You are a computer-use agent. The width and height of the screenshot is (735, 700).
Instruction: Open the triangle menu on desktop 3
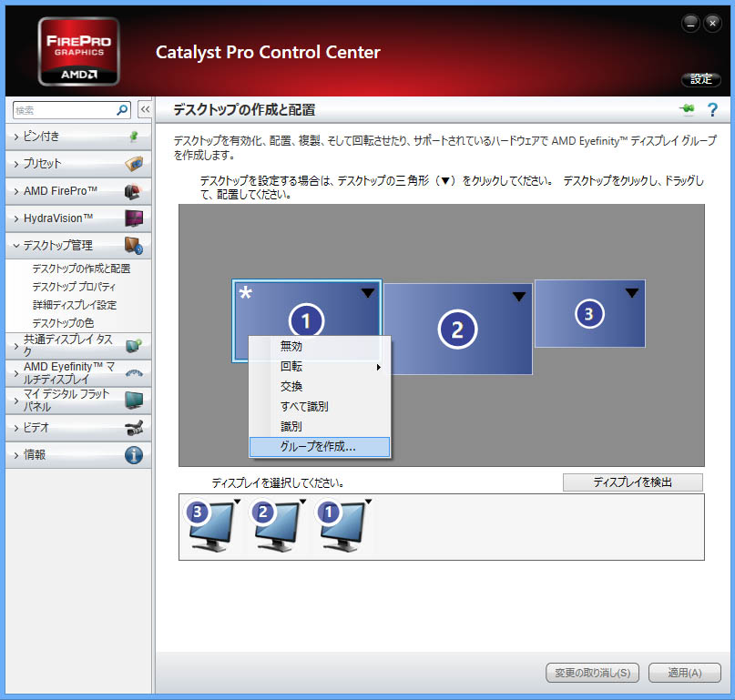(632, 293)
